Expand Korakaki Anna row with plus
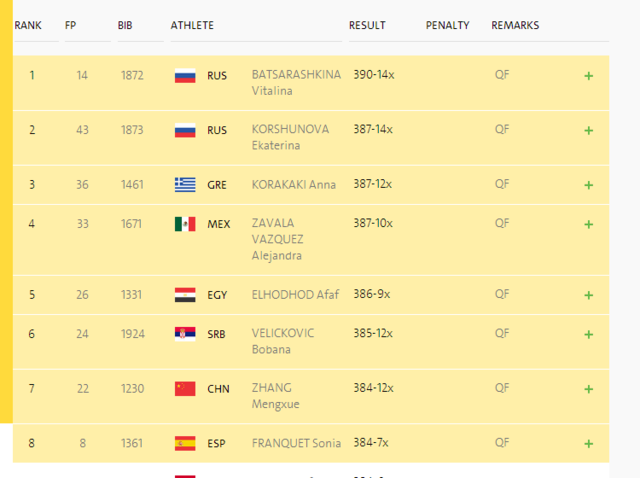 588,184
